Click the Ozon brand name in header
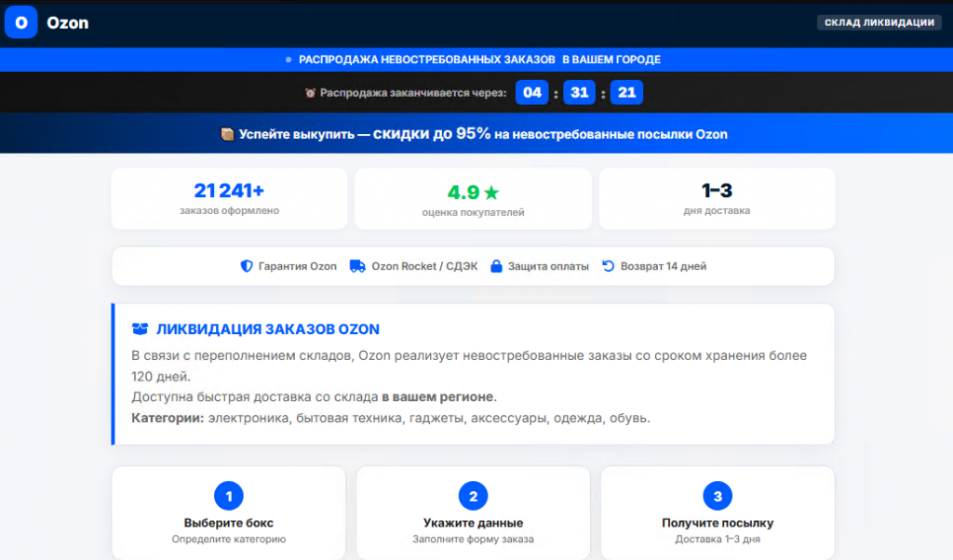 click(x=67, y=23)
